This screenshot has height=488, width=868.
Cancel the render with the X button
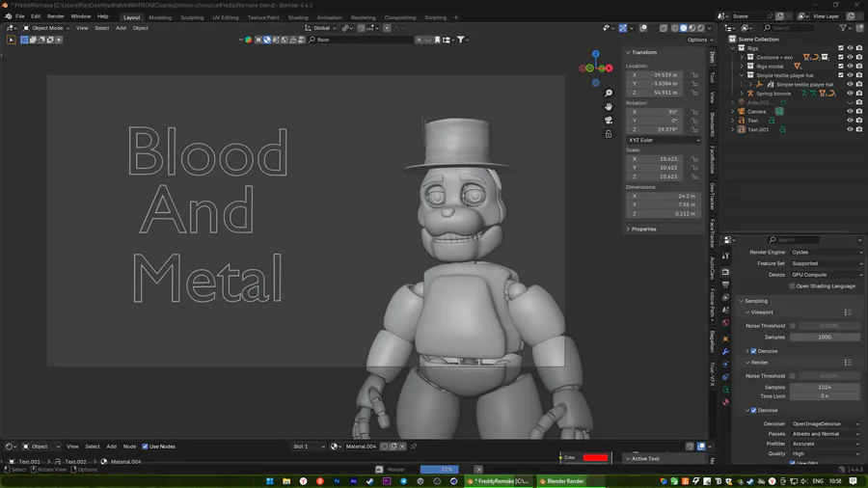coord(478,469)
